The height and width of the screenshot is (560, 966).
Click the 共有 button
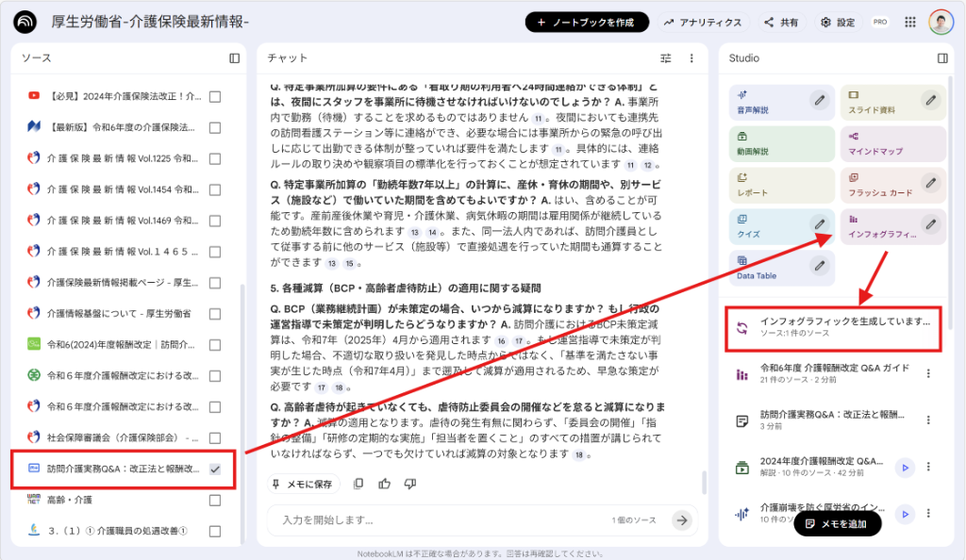tap(781, 22)
